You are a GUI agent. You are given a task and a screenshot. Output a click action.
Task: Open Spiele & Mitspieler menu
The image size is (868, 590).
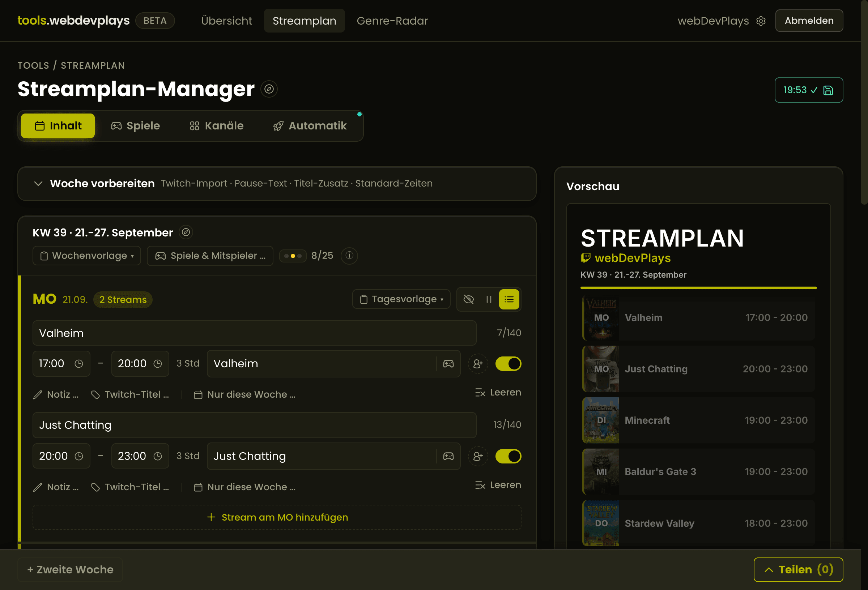pos(210,256)
